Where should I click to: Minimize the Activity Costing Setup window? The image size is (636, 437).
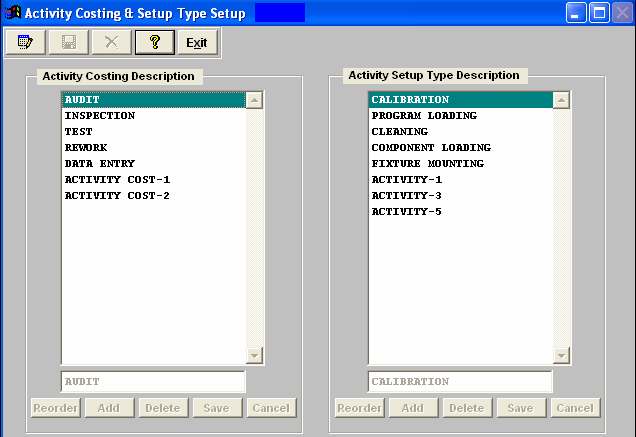[x=576, y=13]
